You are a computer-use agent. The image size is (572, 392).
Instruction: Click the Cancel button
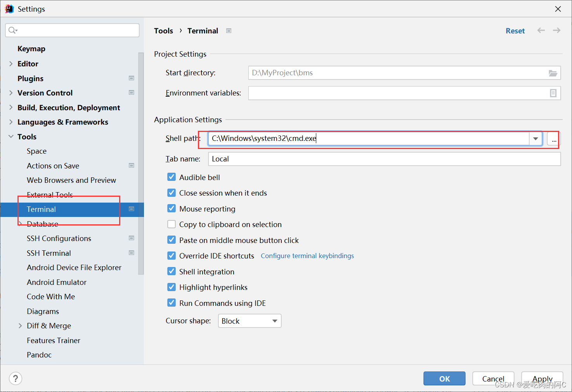tap(493, 378)
